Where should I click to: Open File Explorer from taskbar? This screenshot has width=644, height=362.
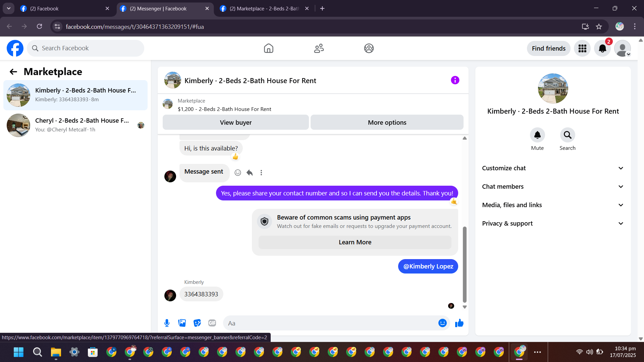pyautogui.click(x=56, y=352)
